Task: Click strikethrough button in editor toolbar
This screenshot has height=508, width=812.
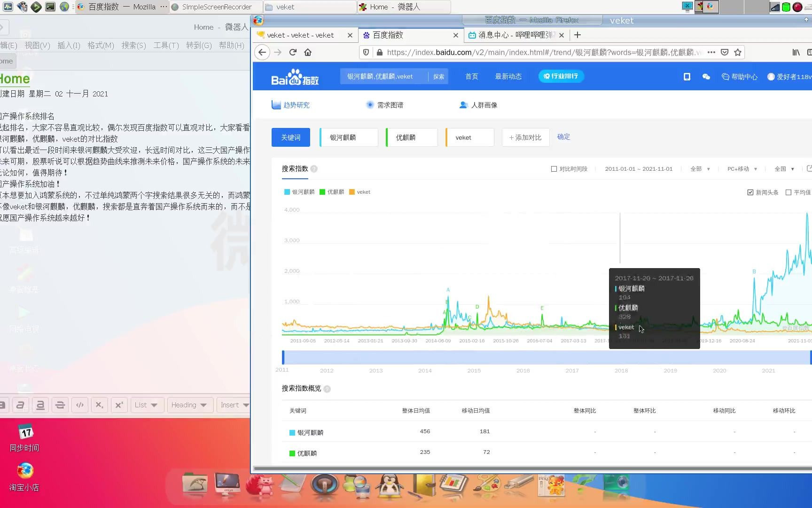Action: (60, 405)
